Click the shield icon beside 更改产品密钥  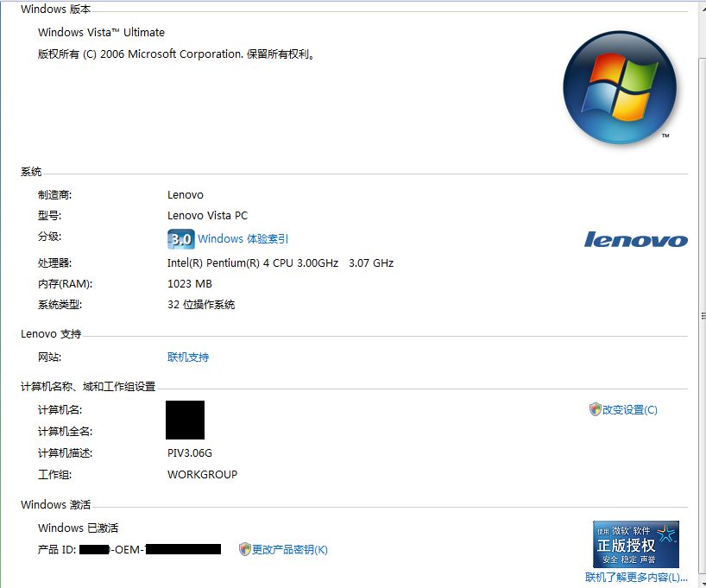pyautogui.click(x=244, y=549)
